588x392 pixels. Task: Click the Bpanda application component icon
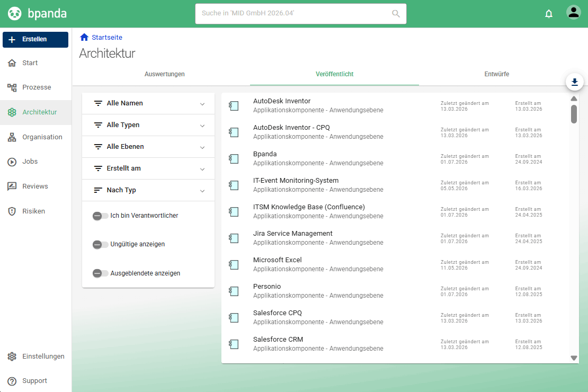pyautogui.click(x=234, y=159)
